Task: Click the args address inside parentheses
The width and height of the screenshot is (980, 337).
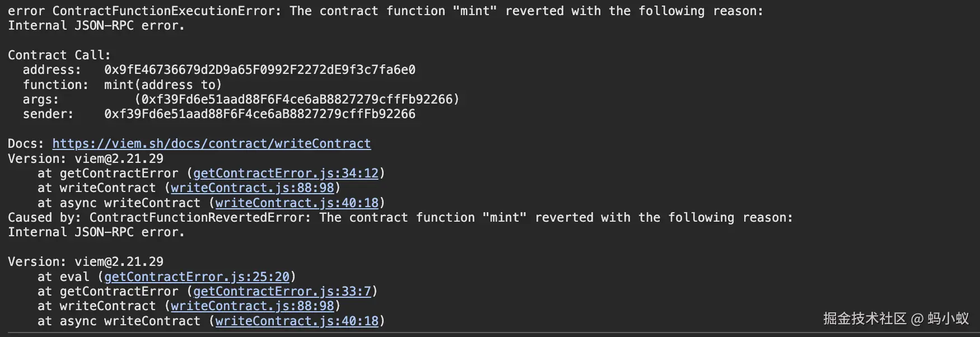Action: click(296, 100)
